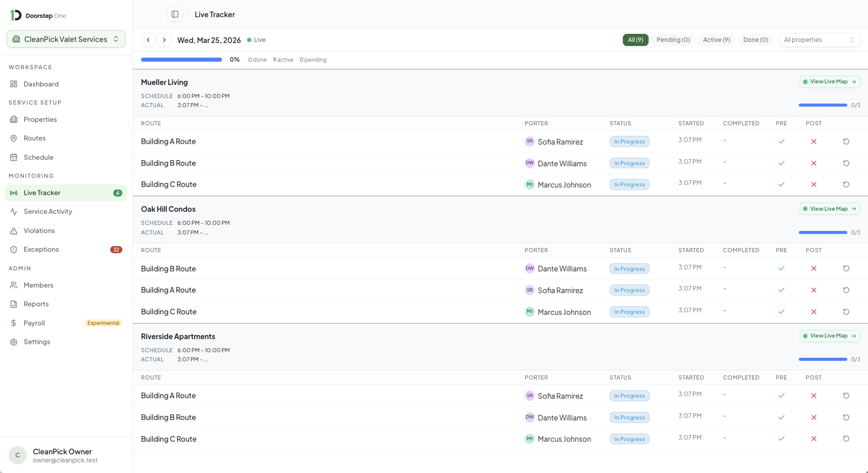868x473 pixels.
Task: Click reset icon for Mueller Building A Route
Action: coord(846,141)
